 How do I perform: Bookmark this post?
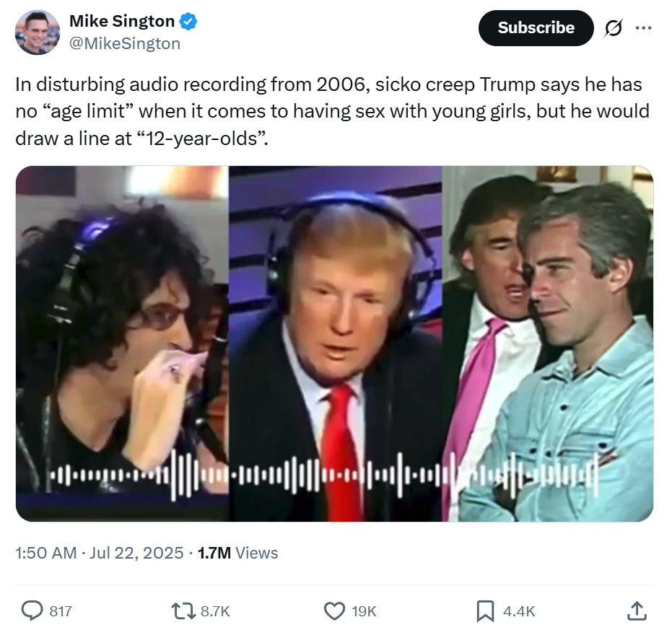coord(485,611)
